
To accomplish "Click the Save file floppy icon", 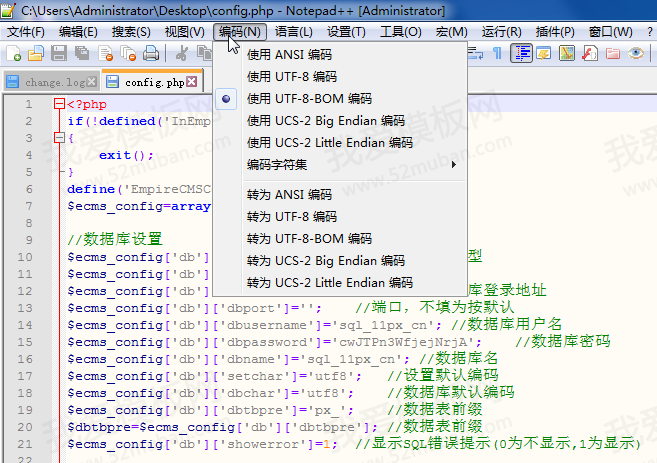I will click(59, 53).
